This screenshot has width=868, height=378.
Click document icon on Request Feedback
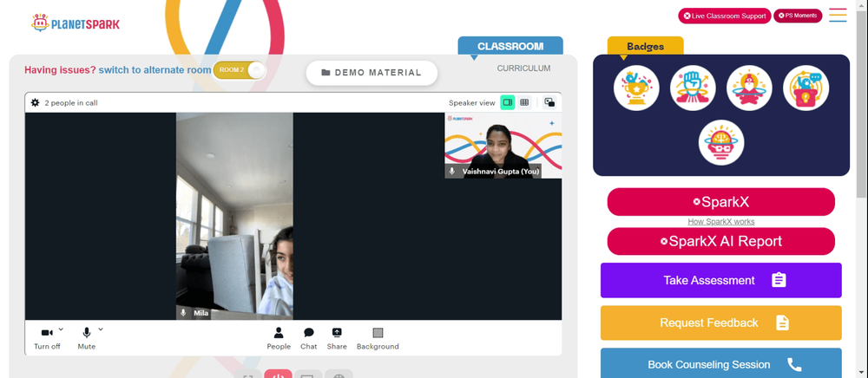coord(782,323)
